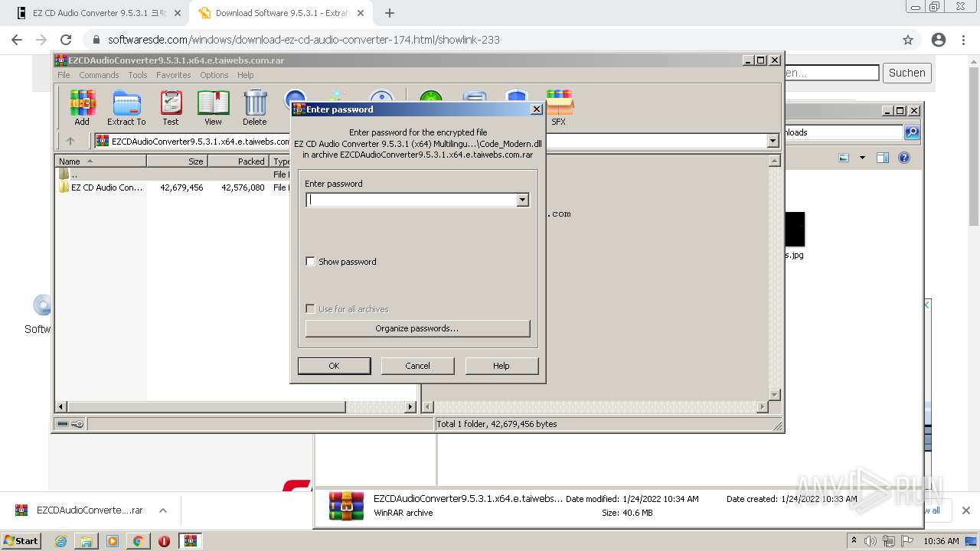
Task: Click Chrome's back navigation arrow
Action: (17, 40)
